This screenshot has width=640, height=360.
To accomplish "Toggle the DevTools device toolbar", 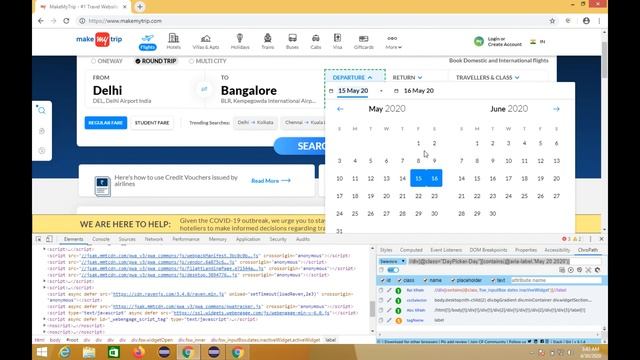I will (x=49, y=239).
